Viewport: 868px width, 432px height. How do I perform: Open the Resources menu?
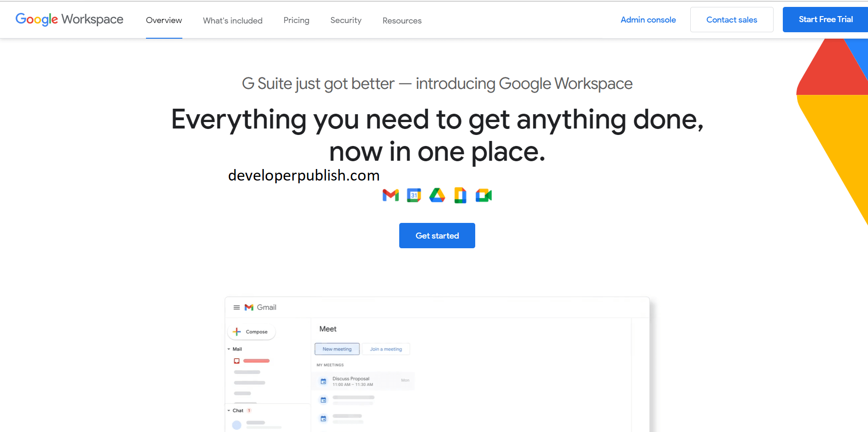coord(402,21)
